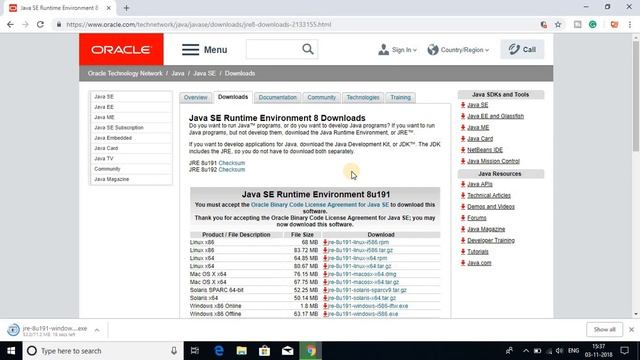Open the Java SE breadcrumb link
Screen dimensions: 640x360
(x=204, y=73)
